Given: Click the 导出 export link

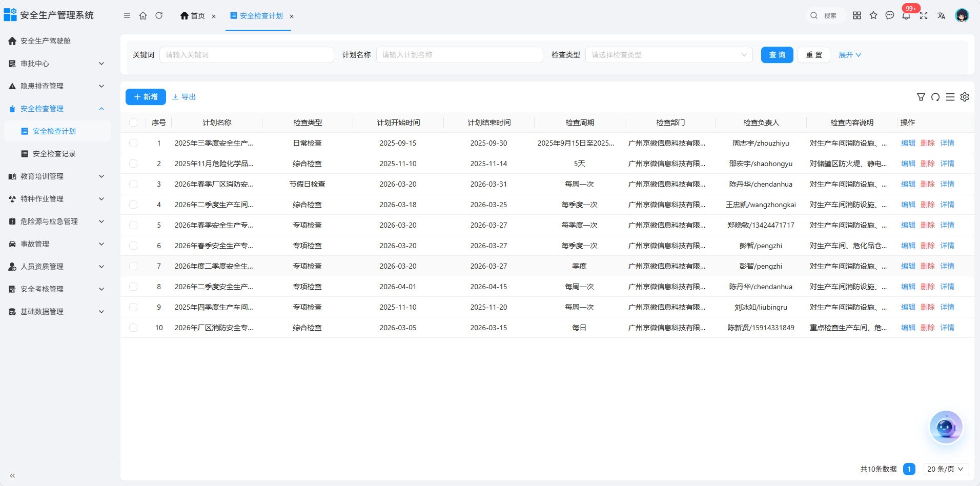Looking at the screenshot, I should 184,97.
